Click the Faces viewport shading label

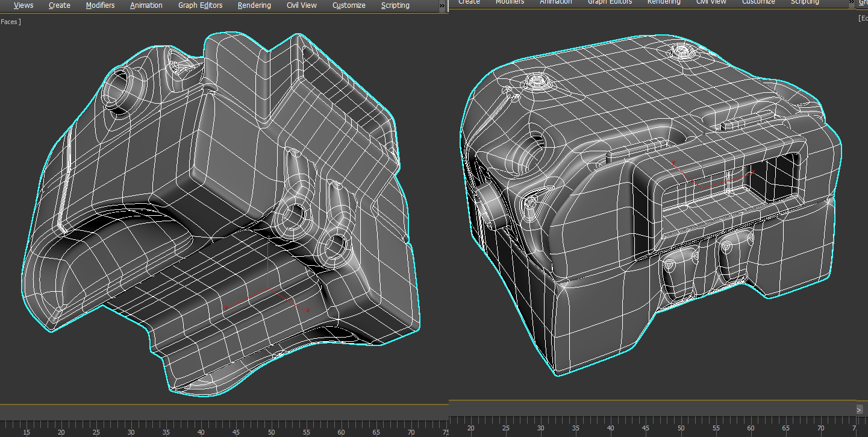point(8,21)
